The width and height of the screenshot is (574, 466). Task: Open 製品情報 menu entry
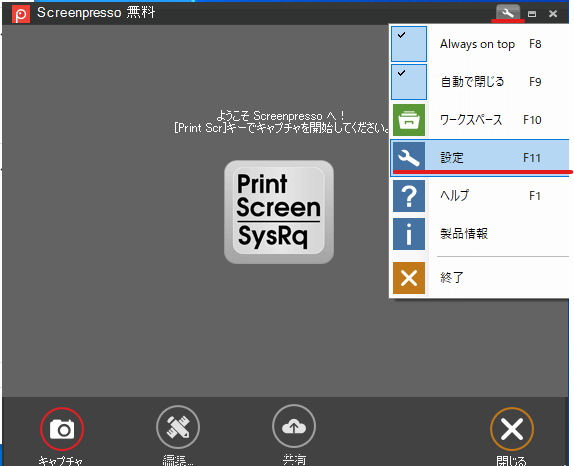480,234
